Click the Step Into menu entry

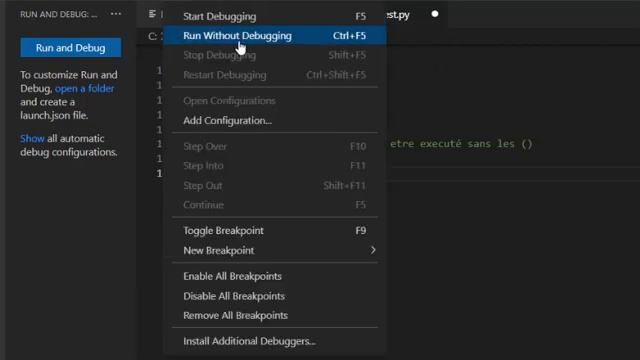point(275,166)
